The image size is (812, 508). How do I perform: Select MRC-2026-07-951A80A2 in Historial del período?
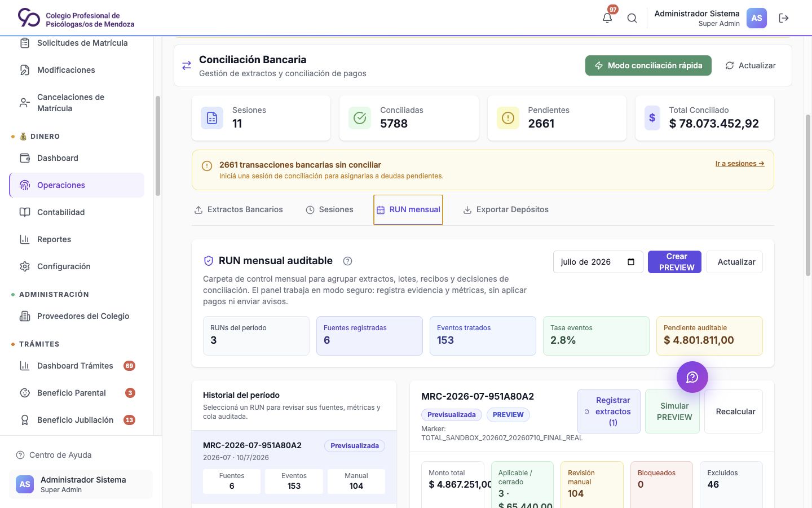pos(294,467)
